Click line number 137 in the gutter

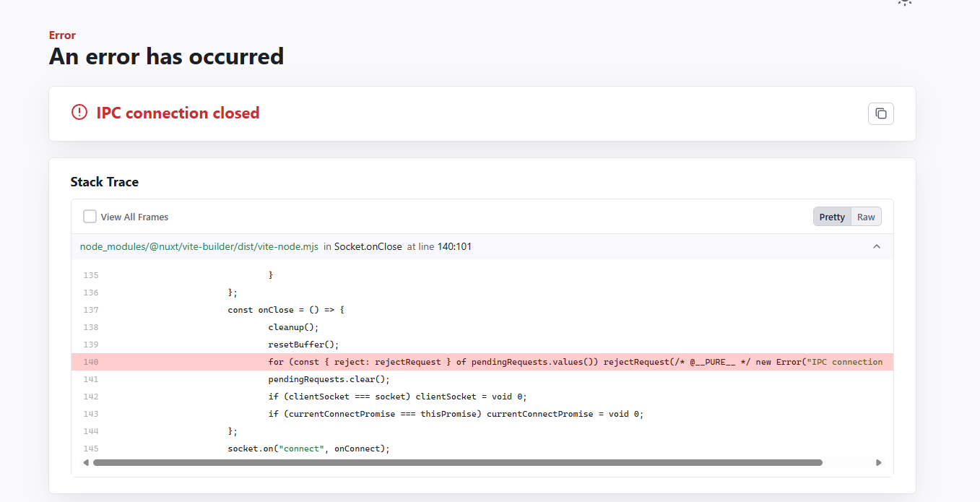90,310
